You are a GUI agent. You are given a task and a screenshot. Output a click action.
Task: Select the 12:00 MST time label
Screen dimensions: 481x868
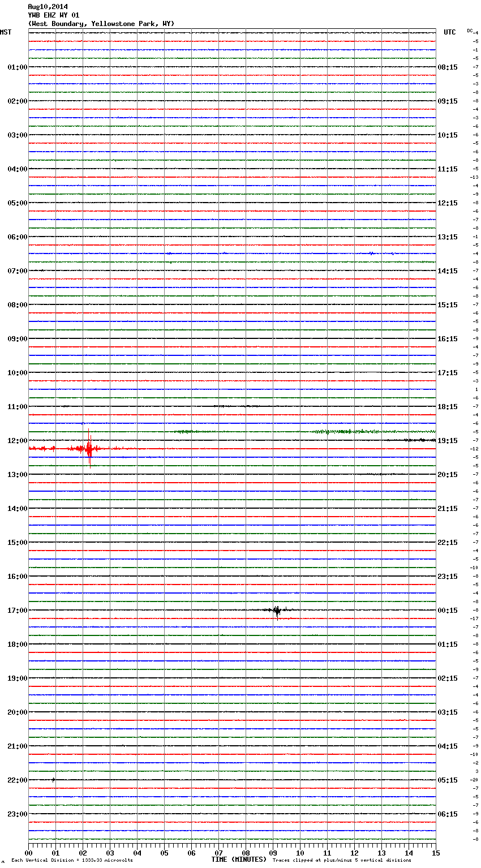click(17, 441)
